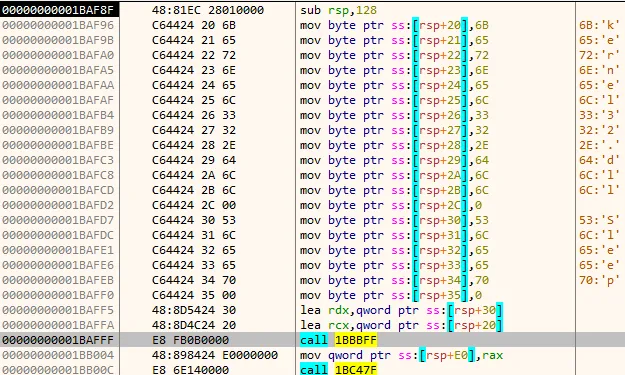
Task: Select address 00000000001BAFFA
Action: click(x=58, y=325)
